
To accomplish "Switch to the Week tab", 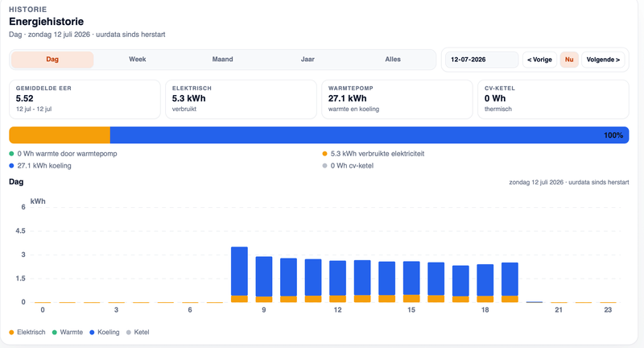I will pos(137,60).
